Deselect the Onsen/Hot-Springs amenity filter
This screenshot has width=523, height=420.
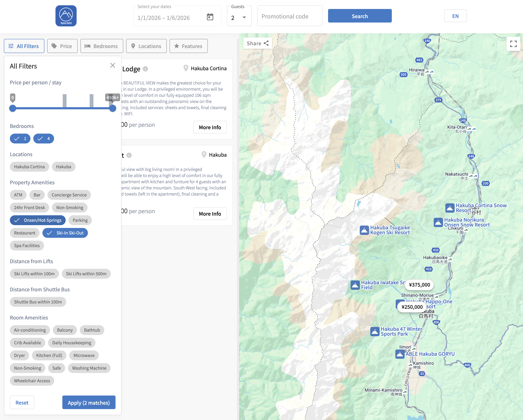(38, 220)
